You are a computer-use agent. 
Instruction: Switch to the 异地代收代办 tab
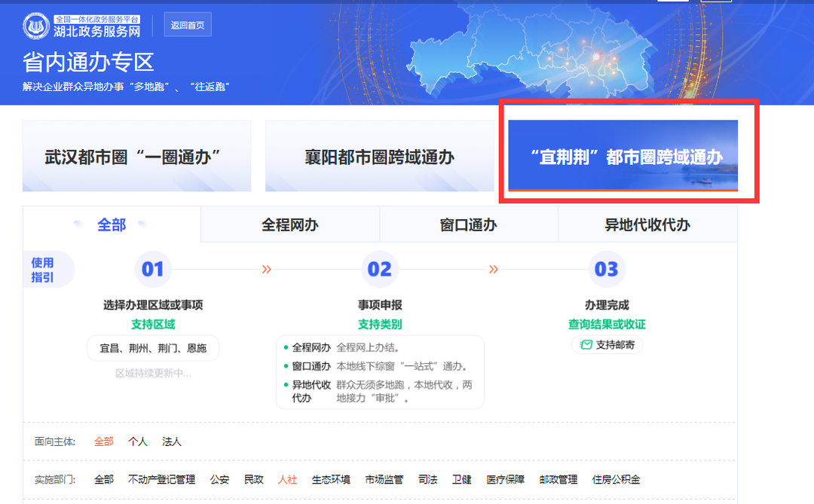click(x=647, y=225)
